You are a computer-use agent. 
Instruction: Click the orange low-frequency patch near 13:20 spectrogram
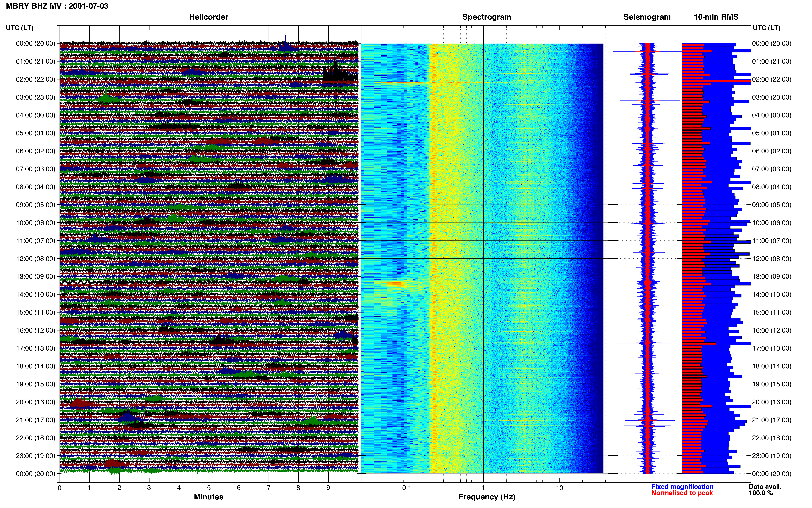tap(396, 284)
